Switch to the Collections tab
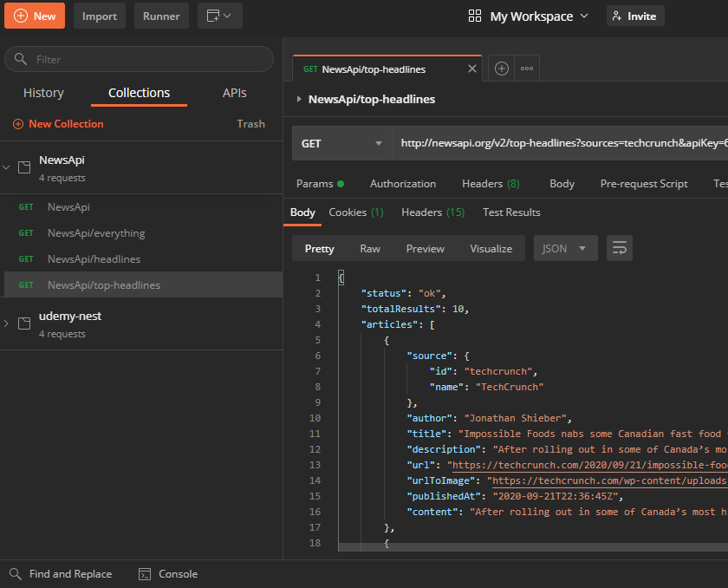728x588 pixels. (139, 93)
